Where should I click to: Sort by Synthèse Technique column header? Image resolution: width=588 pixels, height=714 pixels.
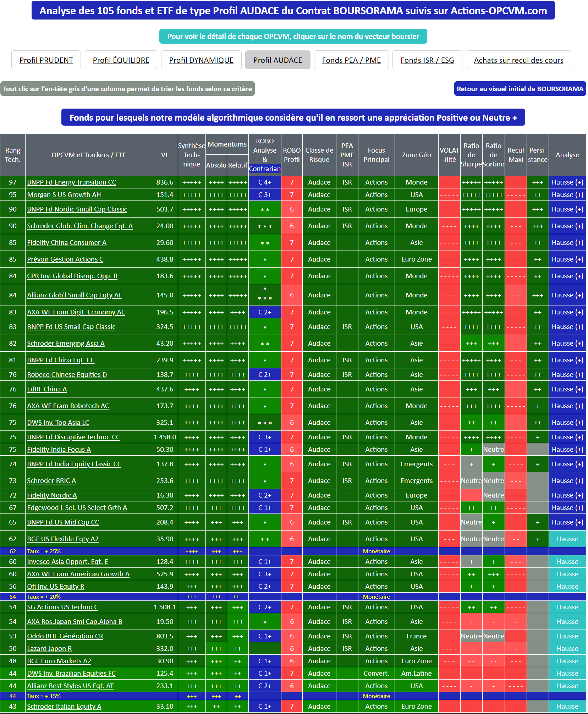[x=192, y=155]
